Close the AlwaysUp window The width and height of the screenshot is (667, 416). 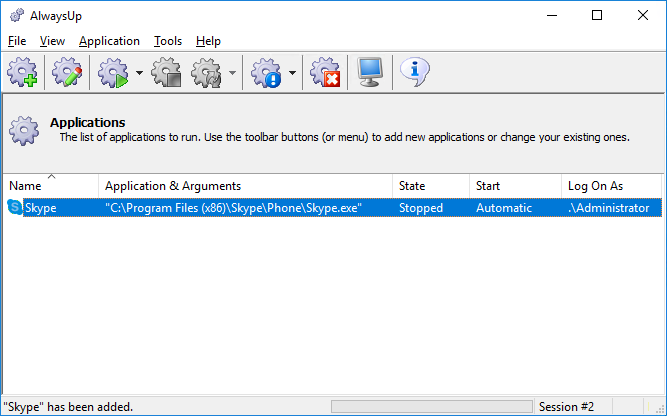pos(643,15)
